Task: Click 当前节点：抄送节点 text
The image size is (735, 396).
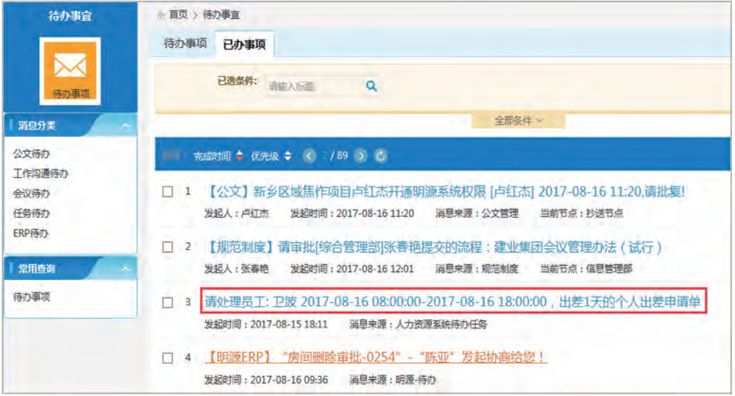Action: [x=581, y=214]
